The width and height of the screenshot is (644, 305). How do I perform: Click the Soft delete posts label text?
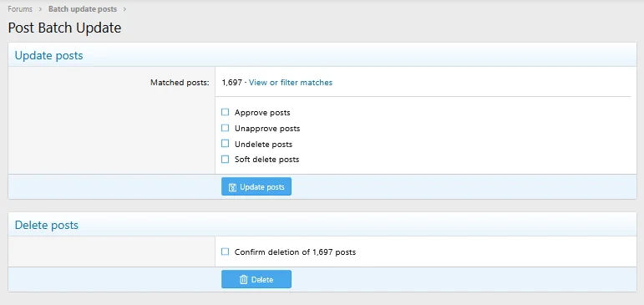pyautogui.click(x=267, y=160)
